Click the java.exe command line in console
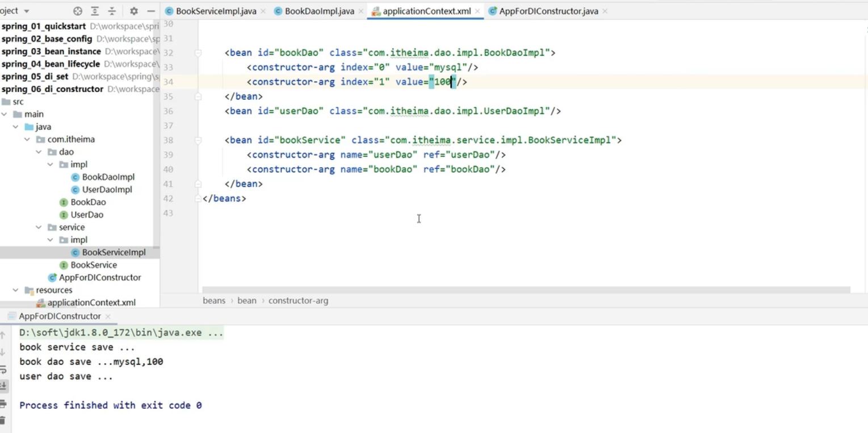Image resolution: width=868 pixels, height=433 pixels. click(121, 332)
